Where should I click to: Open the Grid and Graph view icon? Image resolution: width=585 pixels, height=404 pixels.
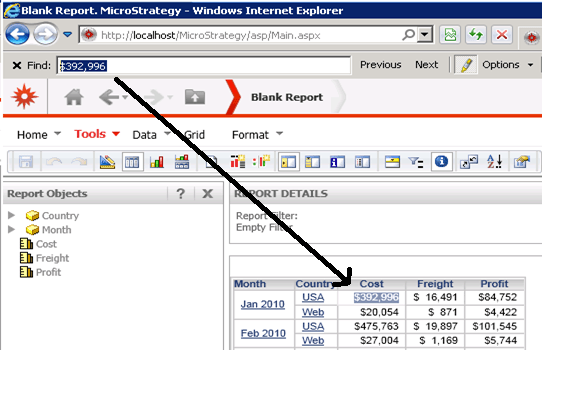(182, 162)
